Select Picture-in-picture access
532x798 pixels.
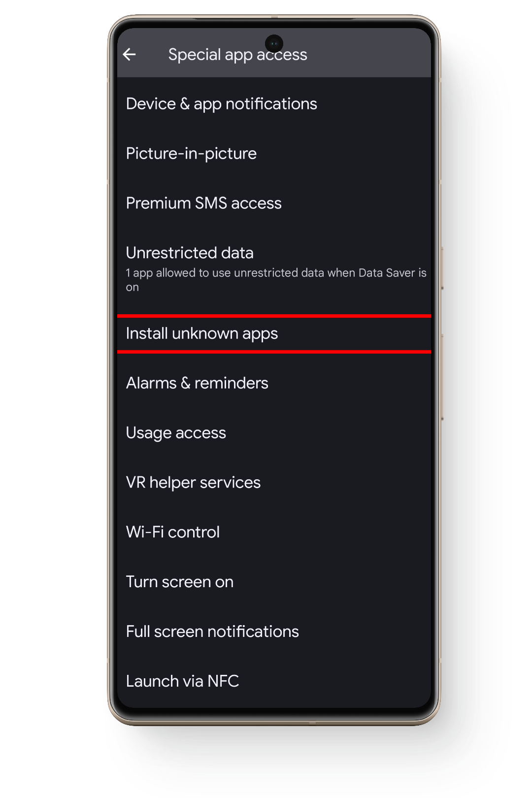click(191, 154)
